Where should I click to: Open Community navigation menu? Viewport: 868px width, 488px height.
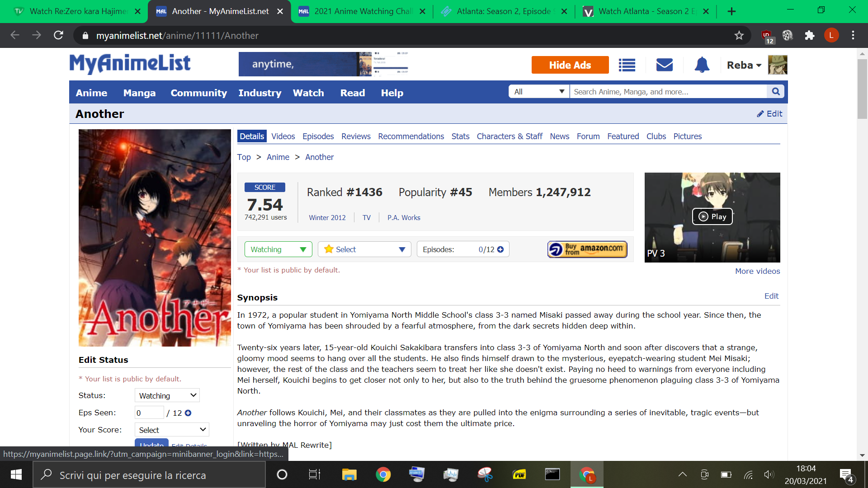pos(199,93)
